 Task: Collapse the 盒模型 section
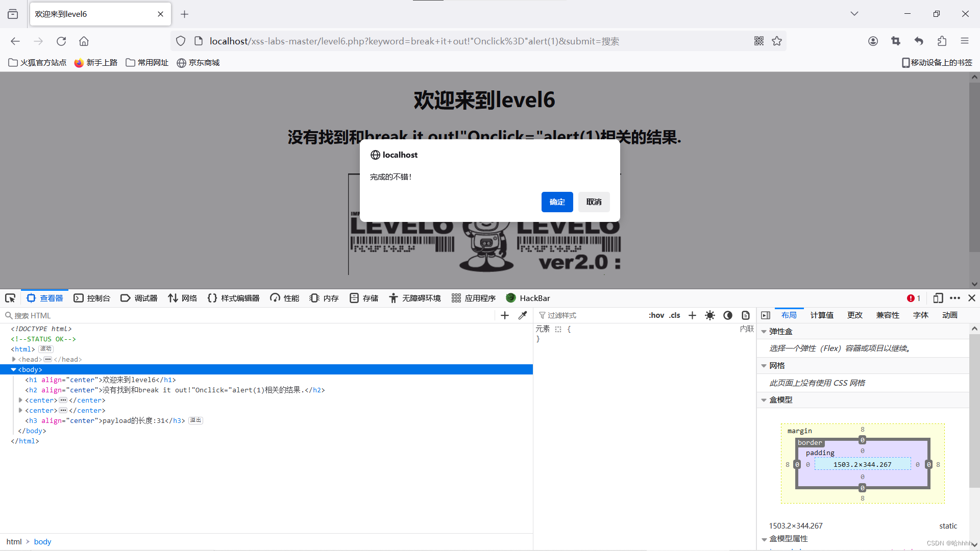point(764,400)
